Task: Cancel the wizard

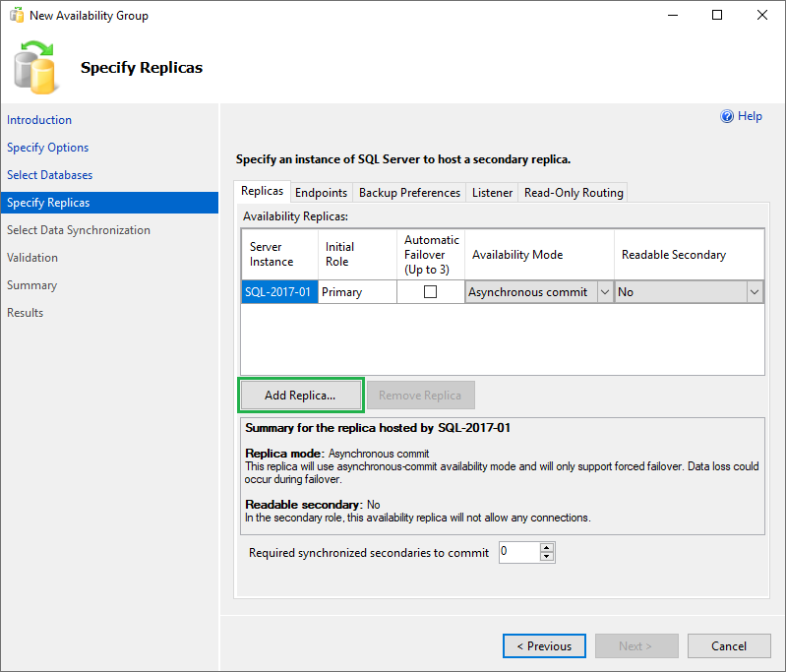Action: (x=729, y=645)
